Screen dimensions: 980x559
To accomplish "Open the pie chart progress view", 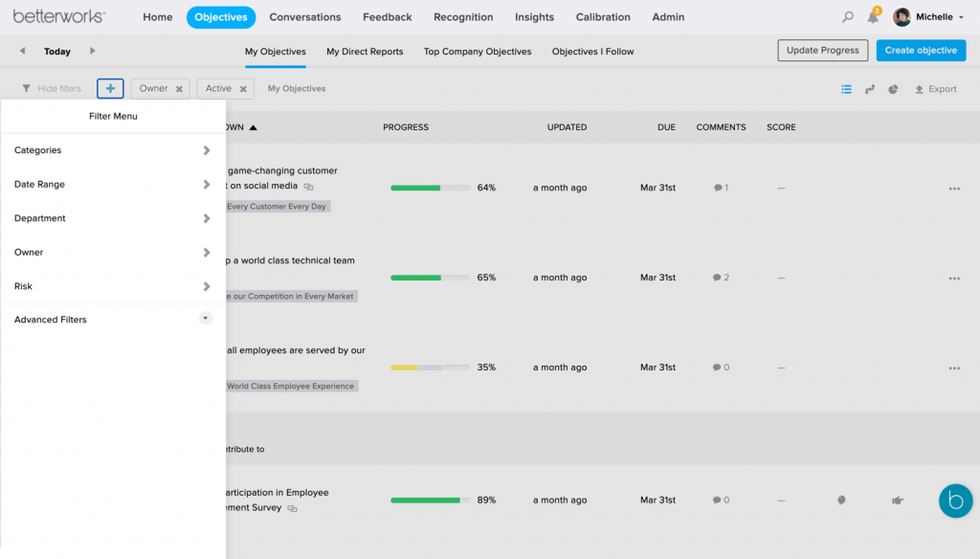I will [893, 88].
